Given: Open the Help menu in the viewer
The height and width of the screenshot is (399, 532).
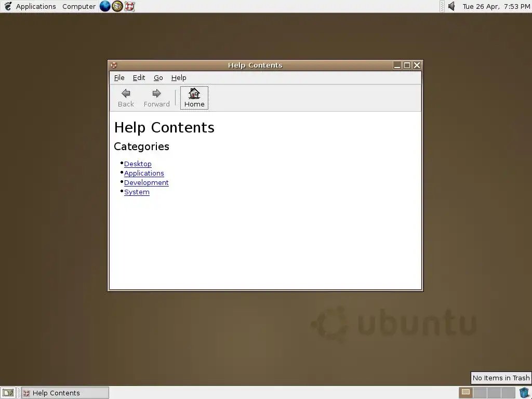Looking at the screenshot, I should [179, 78].
